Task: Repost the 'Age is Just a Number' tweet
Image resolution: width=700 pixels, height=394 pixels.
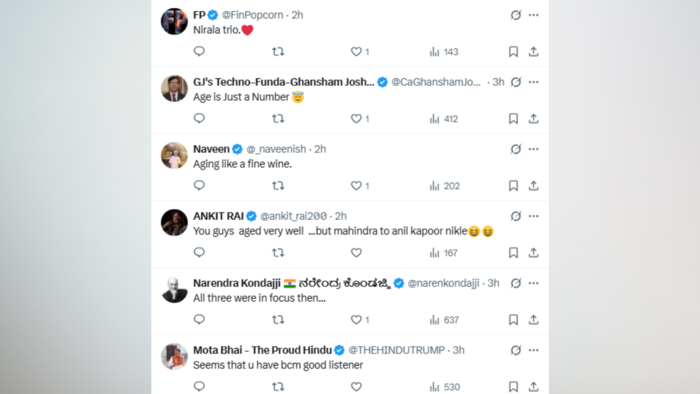Action: click(278, 119)
